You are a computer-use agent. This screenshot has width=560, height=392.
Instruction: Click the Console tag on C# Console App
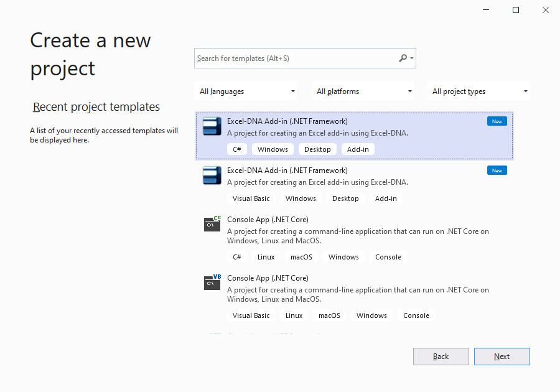coord(388,257)
